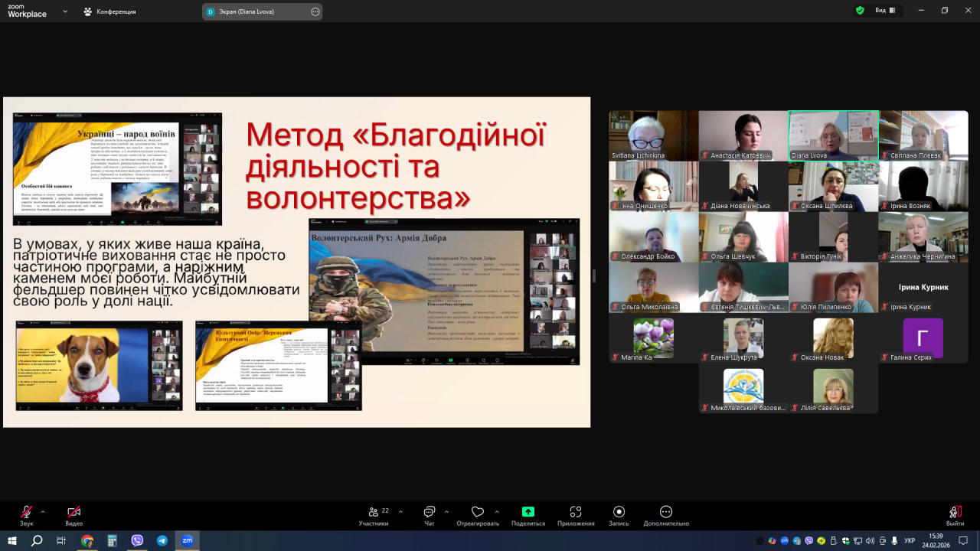Open the Zoom Workplace dropdown chevron
The width and height of the screenshot is (980, 551).
(64, 11)
